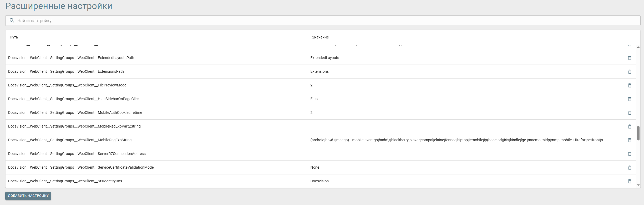Click the search magnifier icon

pos(12,21)
